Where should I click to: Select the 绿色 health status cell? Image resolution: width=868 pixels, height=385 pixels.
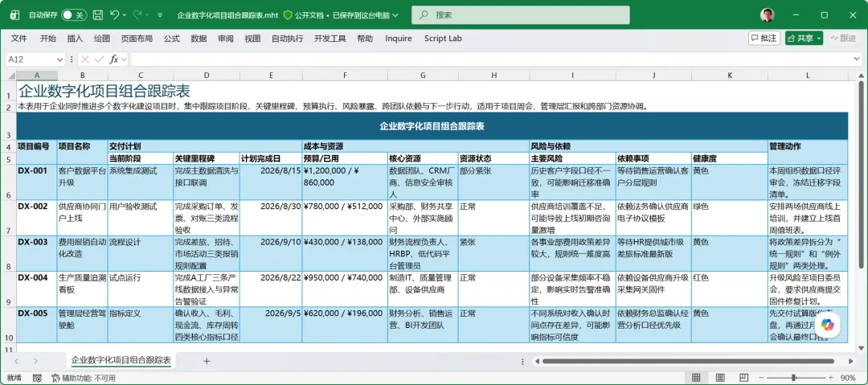coord(730,218)
